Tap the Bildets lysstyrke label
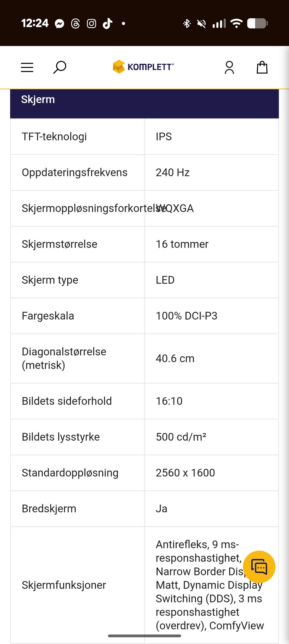This screenshot has height=644, width=289. (61, 437)
